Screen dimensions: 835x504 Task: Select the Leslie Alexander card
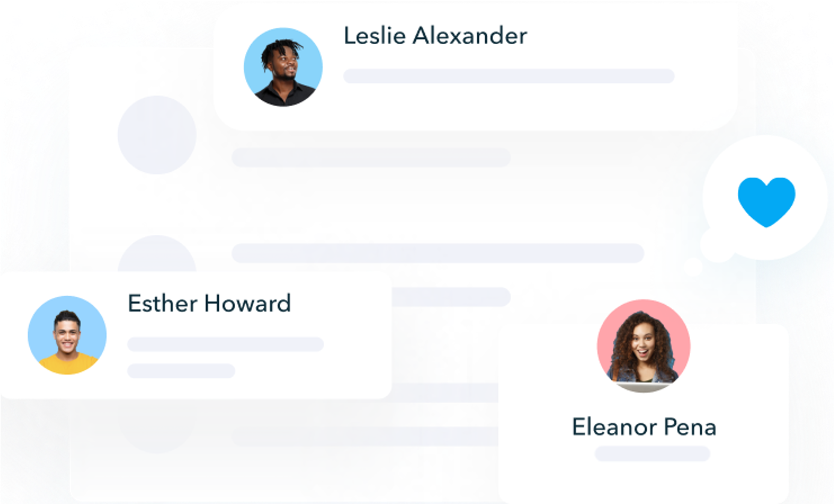pyautogui.click(x=475, y=68)
